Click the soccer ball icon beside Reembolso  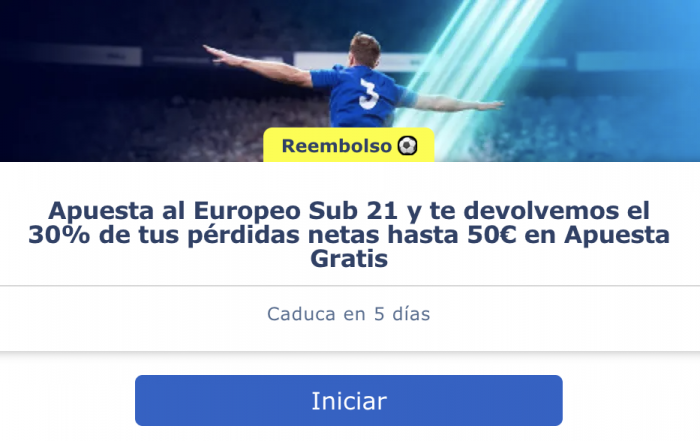pos(407,146)
